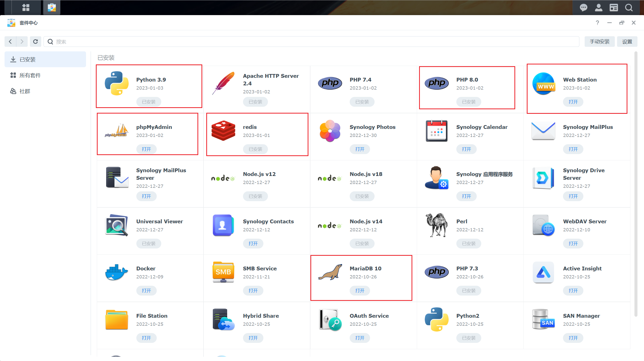This screenshot has height=361, width=644.
Task: Click the Apache HTTP Server feather icon
Action: [x=223, y=83]
